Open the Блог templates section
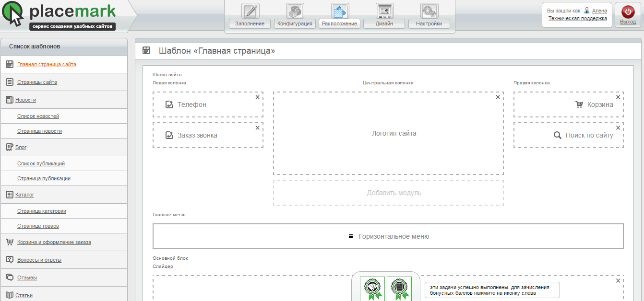Screen dimensions: 644x301 pos(21,148)
